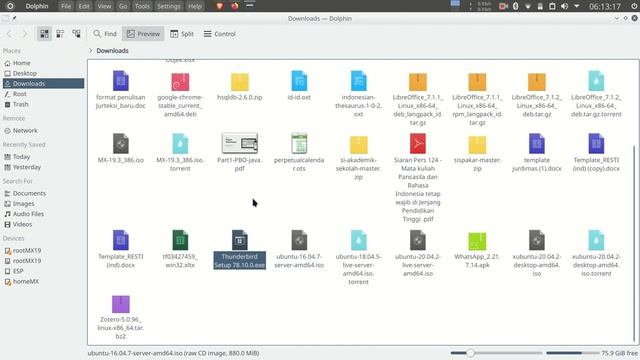Select Part1-PBO-Java.pdf thumbnail
Viewport: 640px width, 360px height.
click(x=240, y=143)
